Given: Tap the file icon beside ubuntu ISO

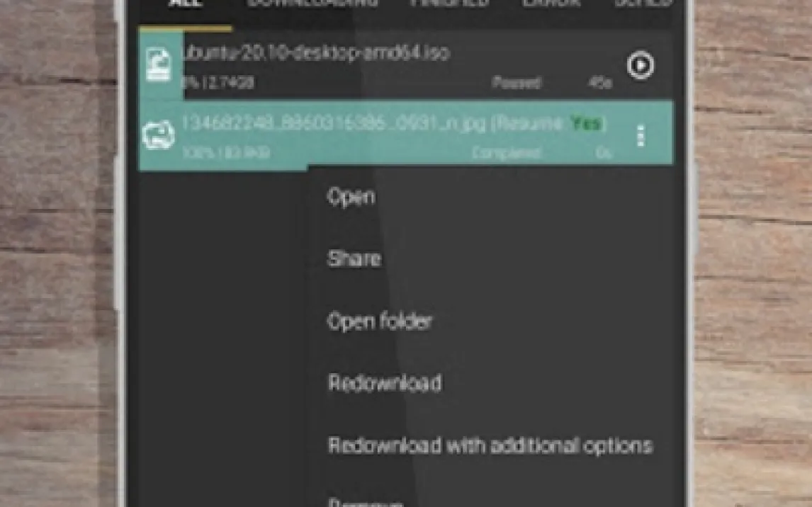Looking at the screenshot, I should (158, 64).
